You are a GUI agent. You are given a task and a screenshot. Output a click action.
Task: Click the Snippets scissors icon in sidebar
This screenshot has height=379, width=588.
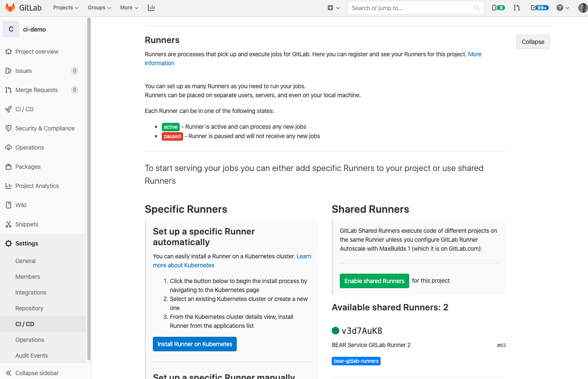[x=9, y=224]
